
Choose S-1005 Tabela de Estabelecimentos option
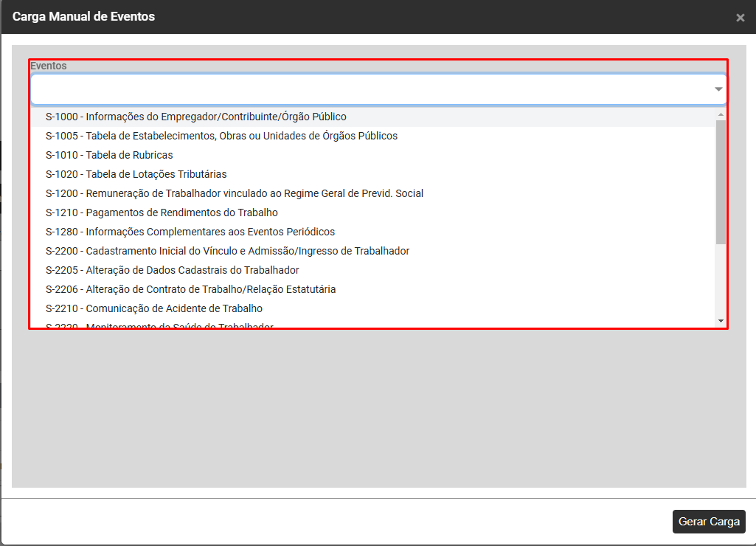(221, 136)
